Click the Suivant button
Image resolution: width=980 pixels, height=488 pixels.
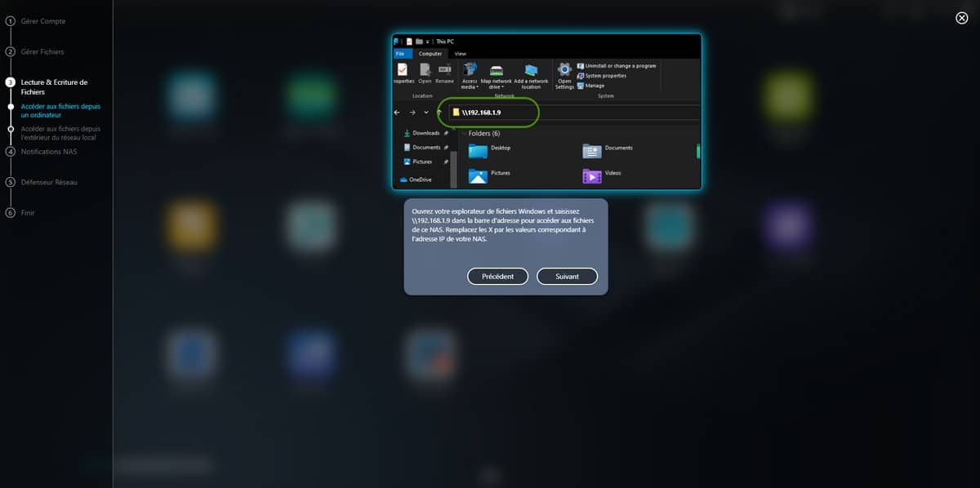tap(567, 277)
